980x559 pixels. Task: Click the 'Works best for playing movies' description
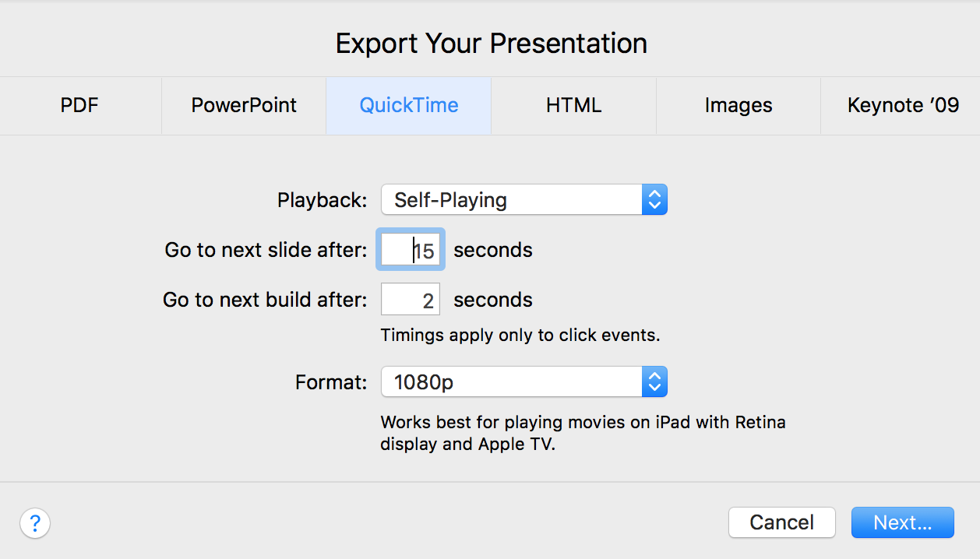tap(583, 434)
